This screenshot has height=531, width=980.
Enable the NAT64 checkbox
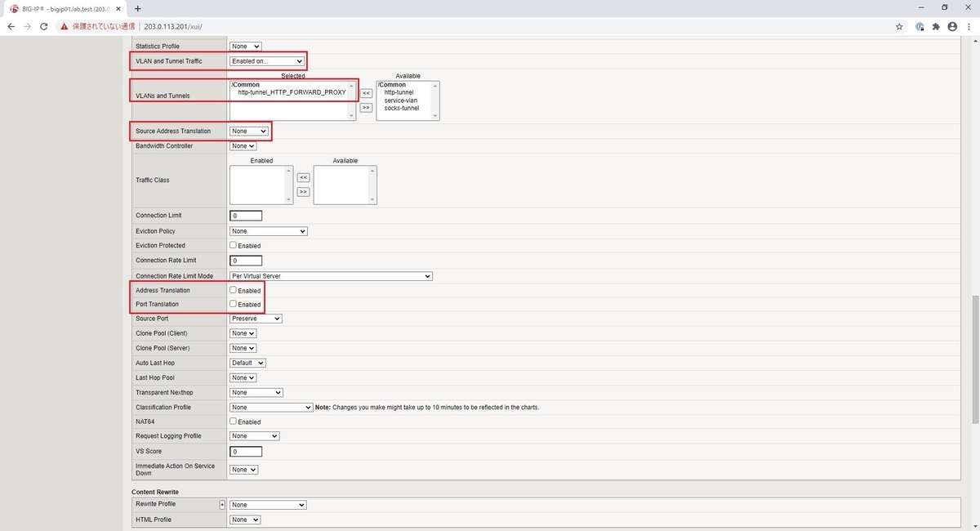tap(233, 422)
